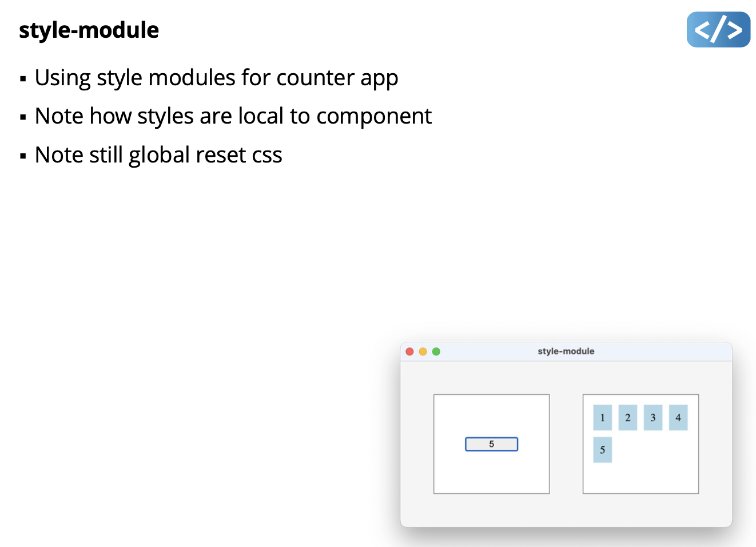Click the bold slide heading style-module
The image size is (756, 547).
(x=89, y=30)
